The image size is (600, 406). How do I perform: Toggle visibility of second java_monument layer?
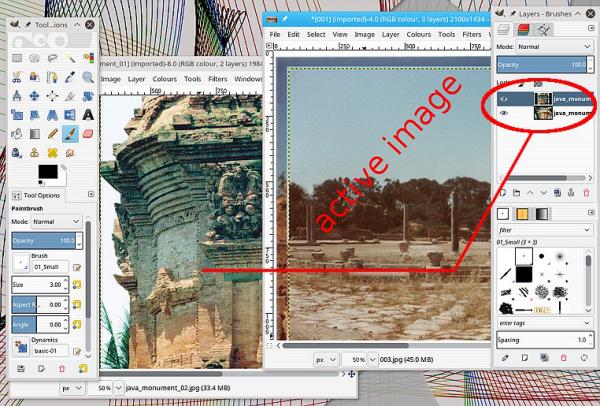[504, 113]
